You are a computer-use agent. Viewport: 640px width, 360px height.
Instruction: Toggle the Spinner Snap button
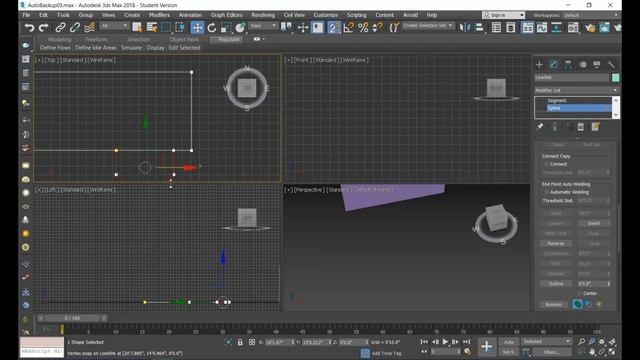378,28
